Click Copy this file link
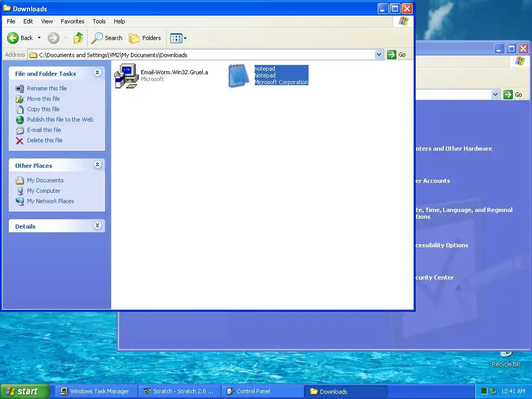The image size is (532, 399). 43,109
